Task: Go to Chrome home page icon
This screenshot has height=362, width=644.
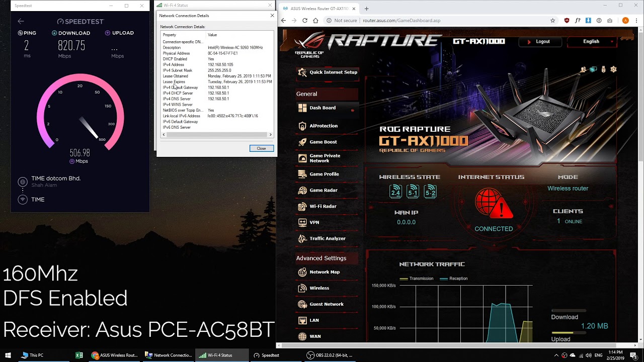Action: click(315, 21)
